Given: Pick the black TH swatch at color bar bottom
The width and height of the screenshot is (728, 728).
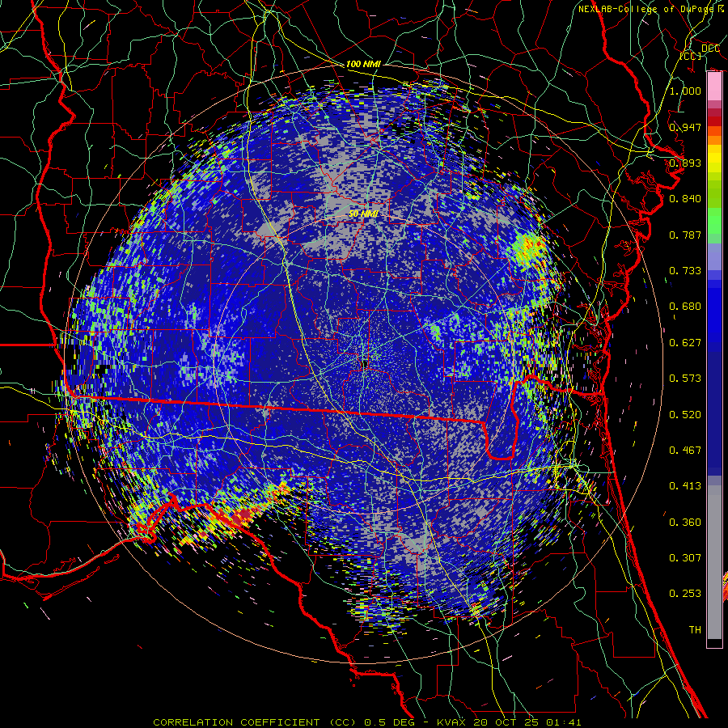Looking at the screenshot, I should click(x=714, y=643).
